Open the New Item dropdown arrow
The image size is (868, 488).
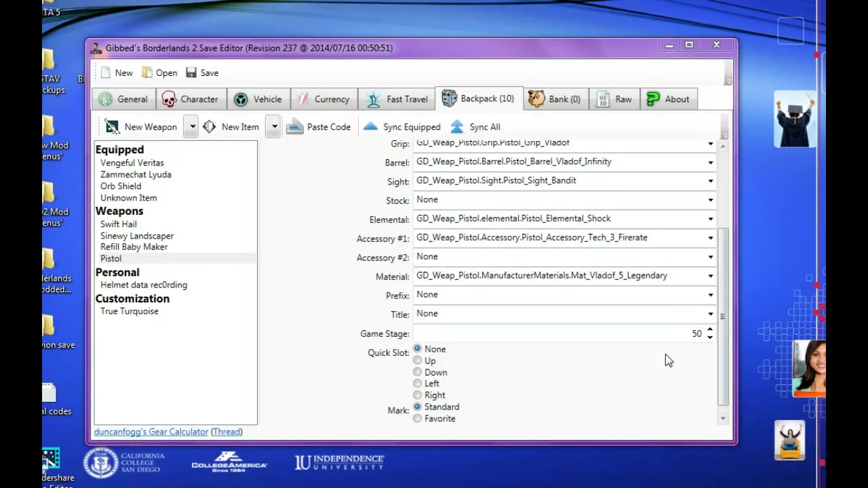coord(273,127)
